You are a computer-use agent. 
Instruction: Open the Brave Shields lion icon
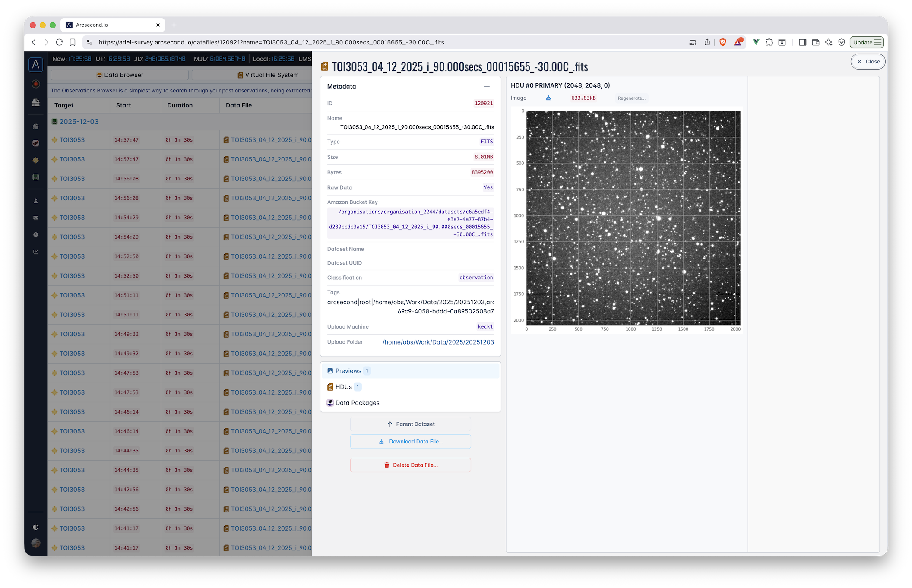pyautogui.click(x=723, y=42)
